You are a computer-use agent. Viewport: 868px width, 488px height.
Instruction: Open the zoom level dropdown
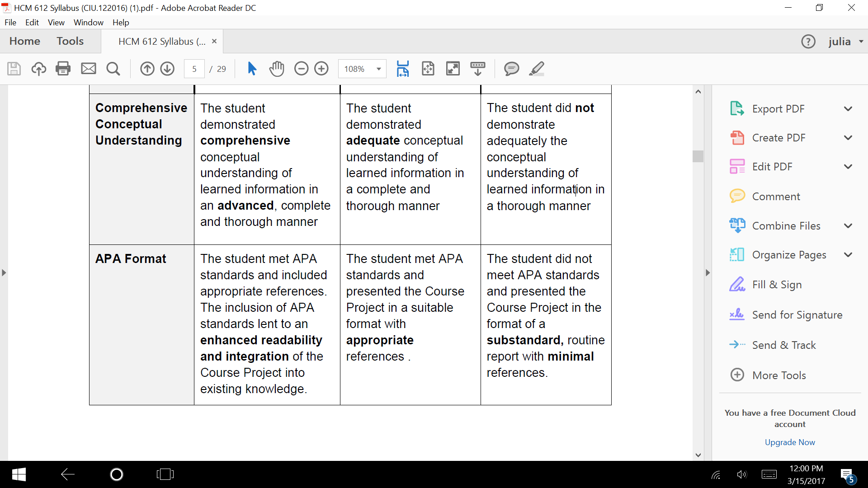coord(378,69)
